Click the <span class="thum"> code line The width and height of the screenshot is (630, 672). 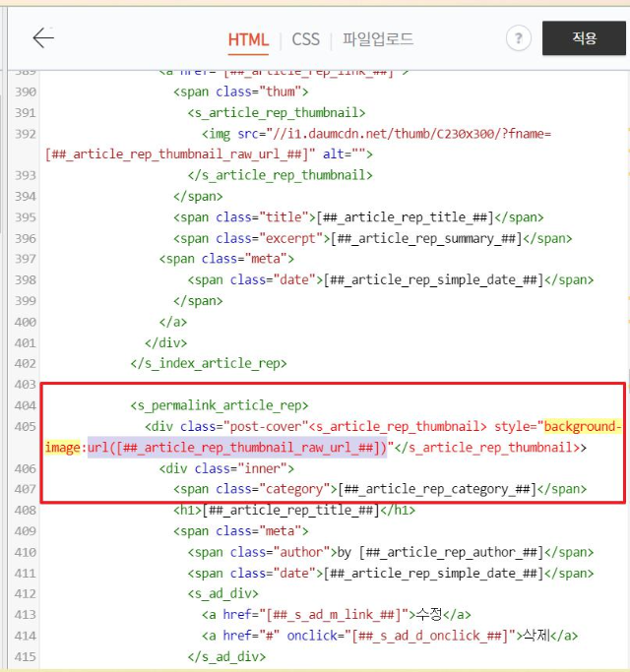[240, 92]
